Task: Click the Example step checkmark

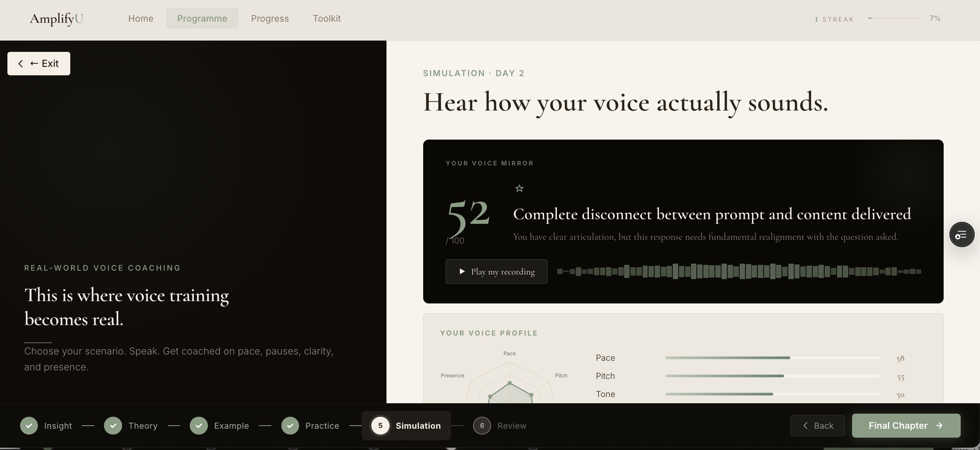Action: click(x=199, y=426)
